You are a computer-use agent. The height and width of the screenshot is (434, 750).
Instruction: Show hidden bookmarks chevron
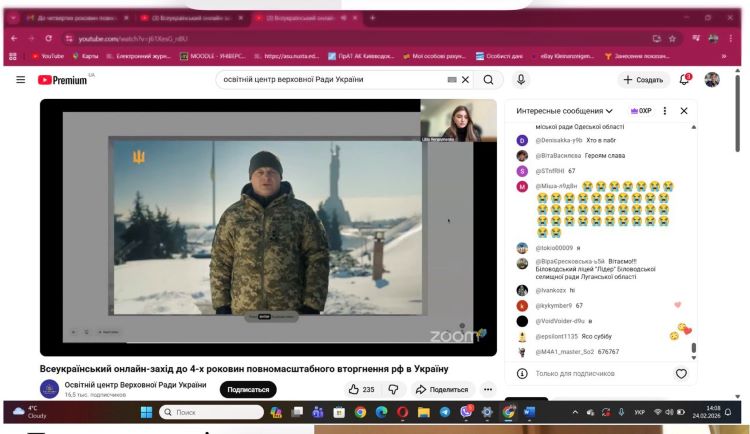pos(724,56)
